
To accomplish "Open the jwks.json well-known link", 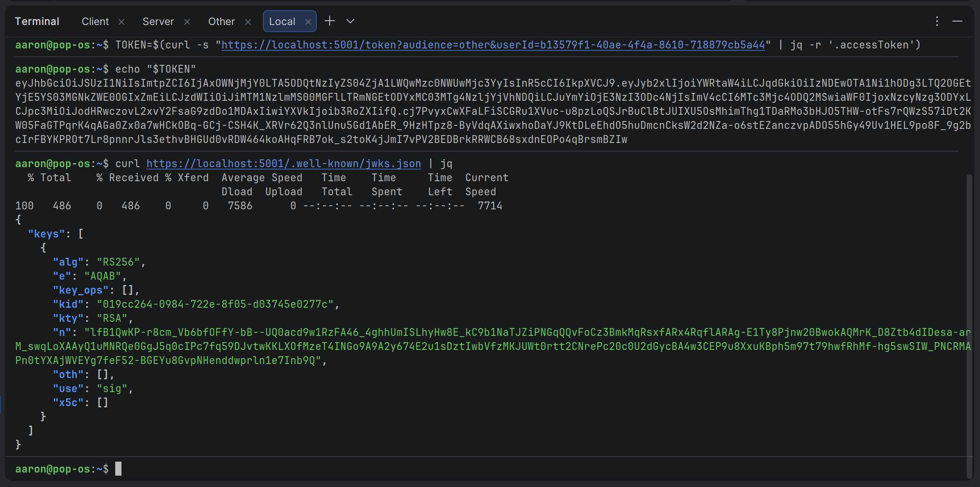I will tap(284, 164).
